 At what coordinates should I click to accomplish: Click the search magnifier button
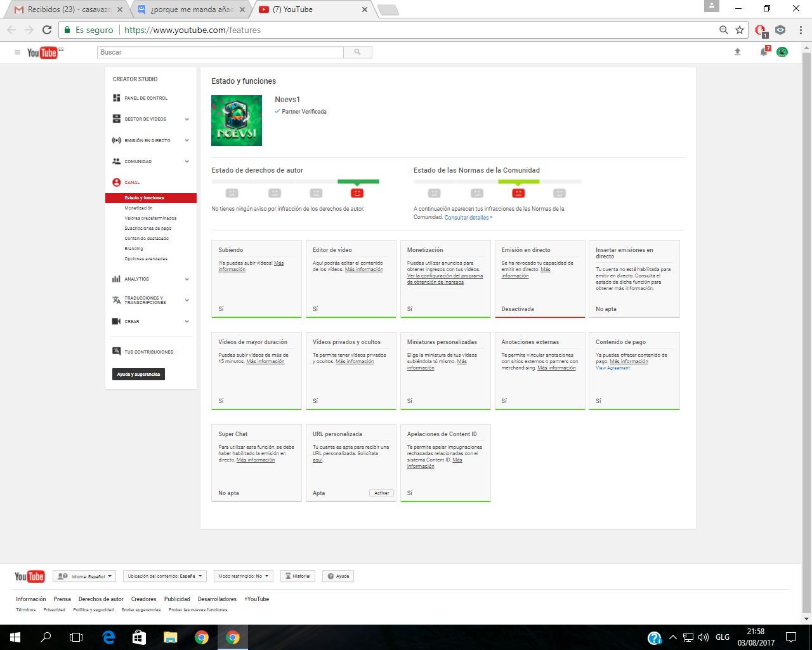tap(357, 52)
